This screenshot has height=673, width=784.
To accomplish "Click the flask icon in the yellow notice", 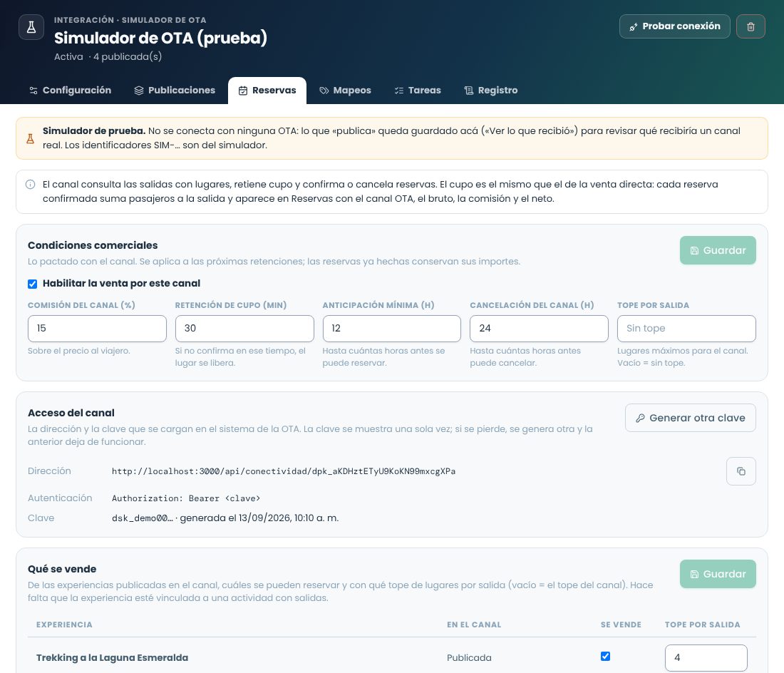I will 31,138.
